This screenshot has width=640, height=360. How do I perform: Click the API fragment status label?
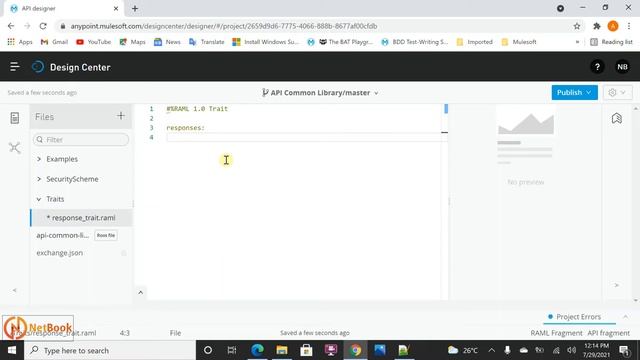pyautogui.click(x=609, y=333)
